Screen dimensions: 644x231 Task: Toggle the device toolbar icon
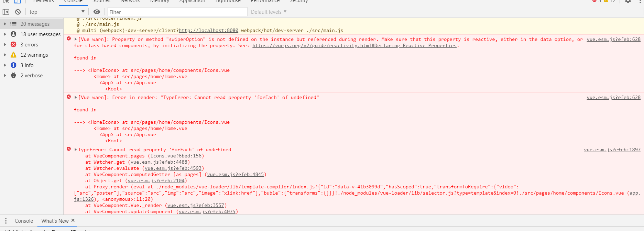point(17,2)
